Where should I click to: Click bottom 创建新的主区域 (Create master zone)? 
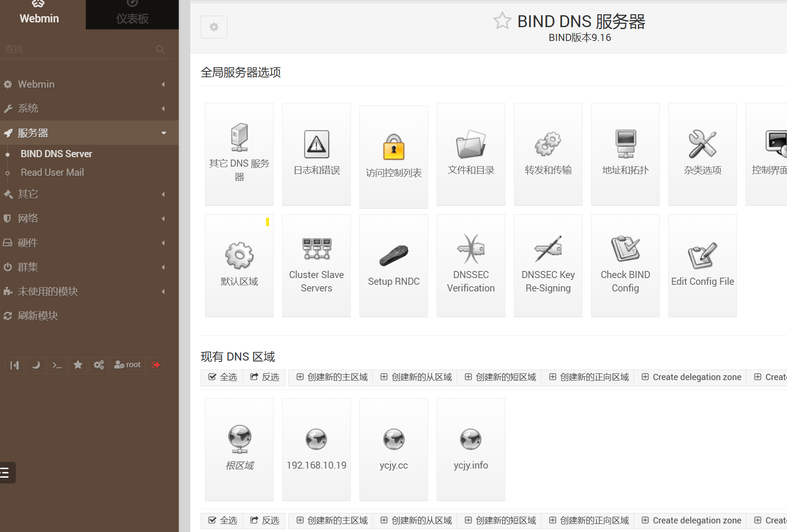[x=332, y=521]
